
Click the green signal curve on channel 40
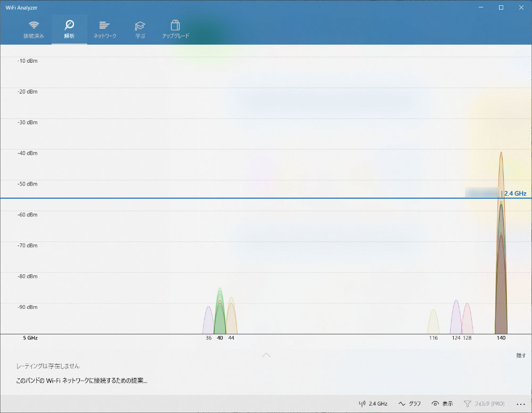click(220, 310)
